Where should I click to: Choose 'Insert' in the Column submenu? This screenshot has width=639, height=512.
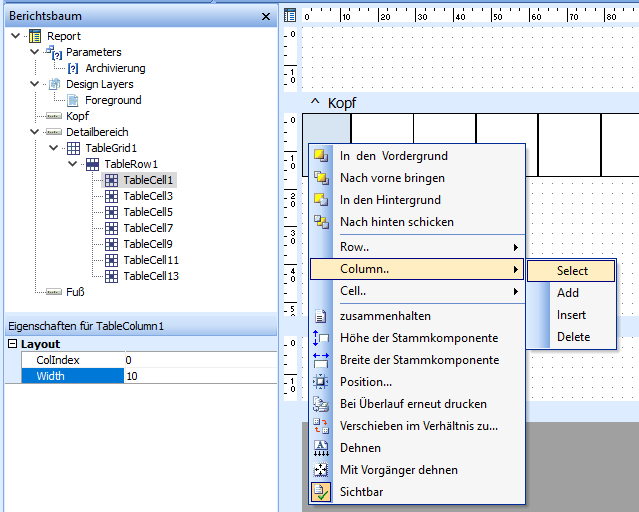(x=571, y=315)
